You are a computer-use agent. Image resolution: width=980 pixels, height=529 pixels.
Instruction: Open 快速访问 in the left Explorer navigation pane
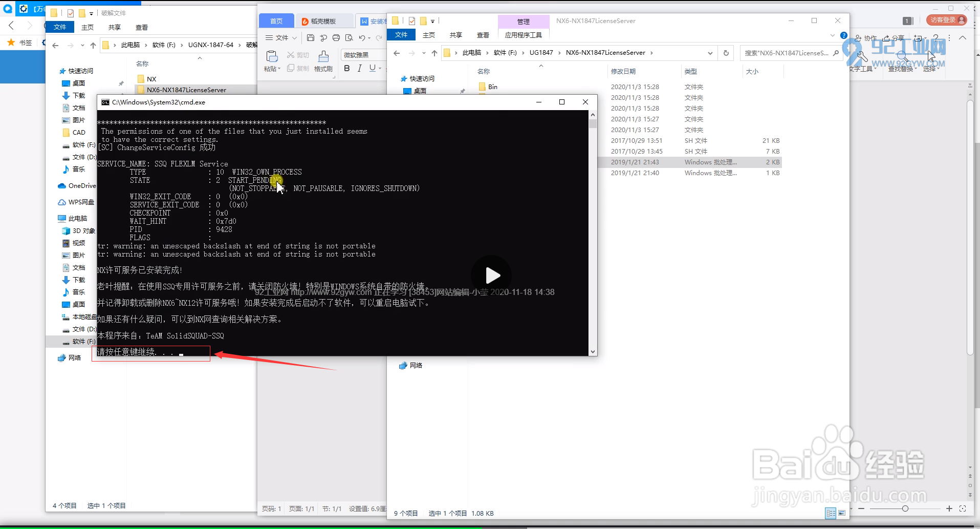click(x=76, y=71)
